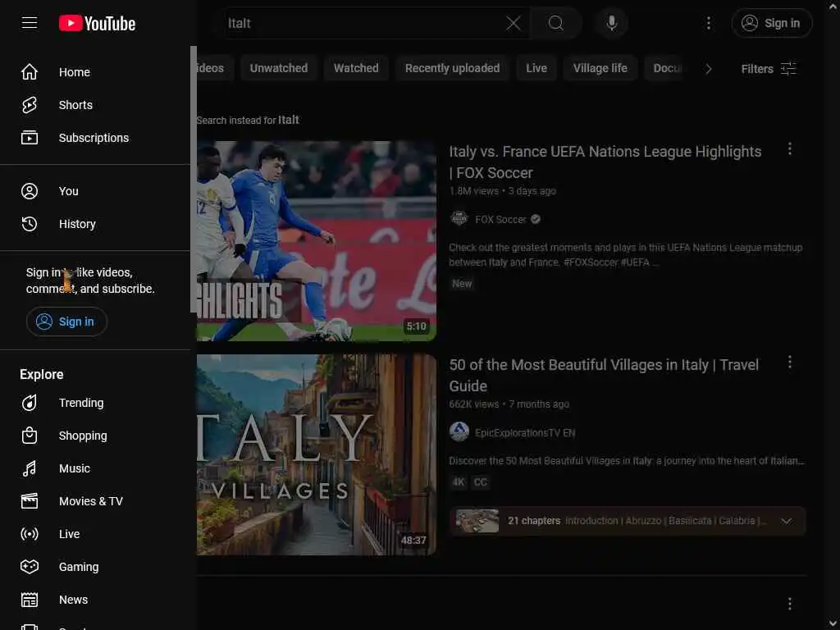
Task: Click the 4K badge on the Villages video
Action: [x=459, y=482]
